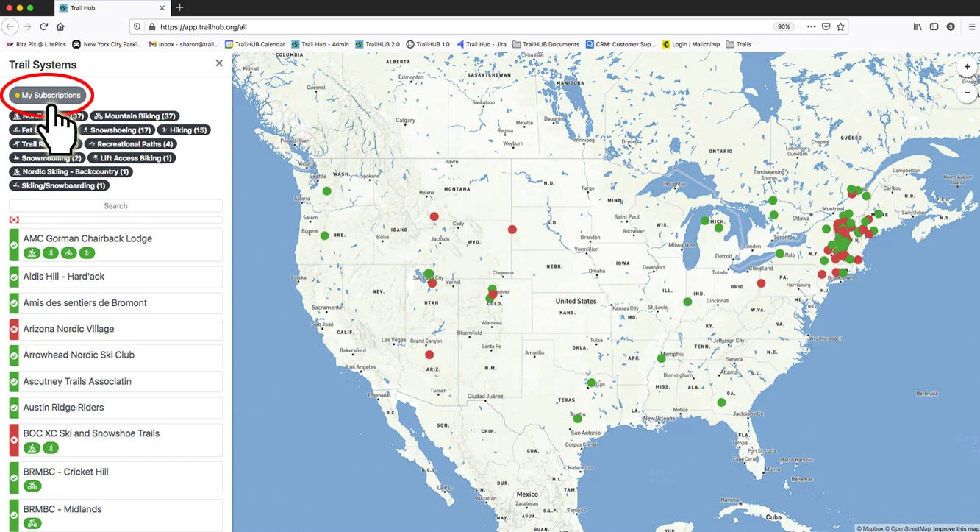This screenshot has width=980, height=532.
Task: Zoom out on the map
Action: pyautogui.click(x=968, y=93)
